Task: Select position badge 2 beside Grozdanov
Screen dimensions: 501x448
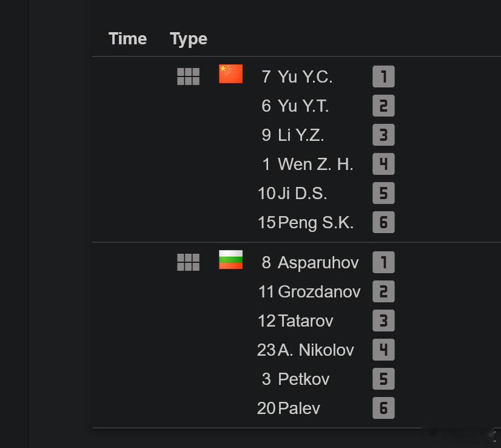Action: click(x=383, y=291)
